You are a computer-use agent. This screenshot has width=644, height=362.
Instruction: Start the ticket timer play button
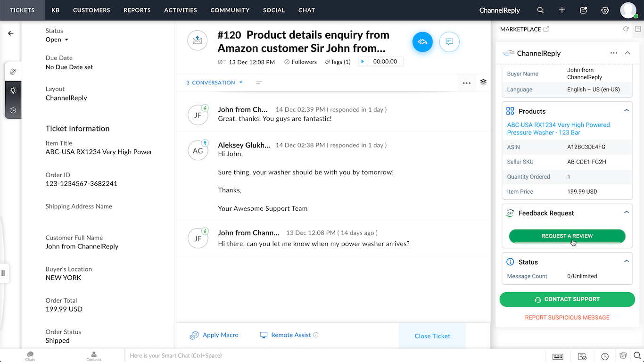click(362, 62)
